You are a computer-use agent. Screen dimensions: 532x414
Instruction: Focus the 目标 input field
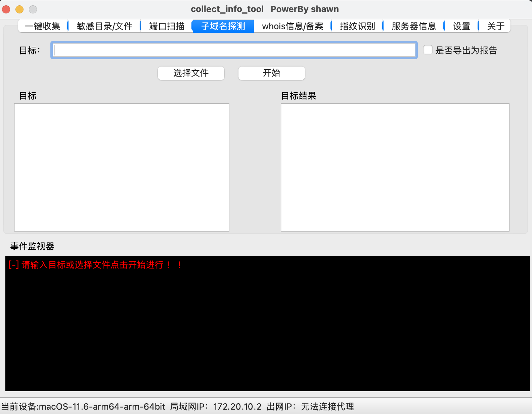coord(234,50)
